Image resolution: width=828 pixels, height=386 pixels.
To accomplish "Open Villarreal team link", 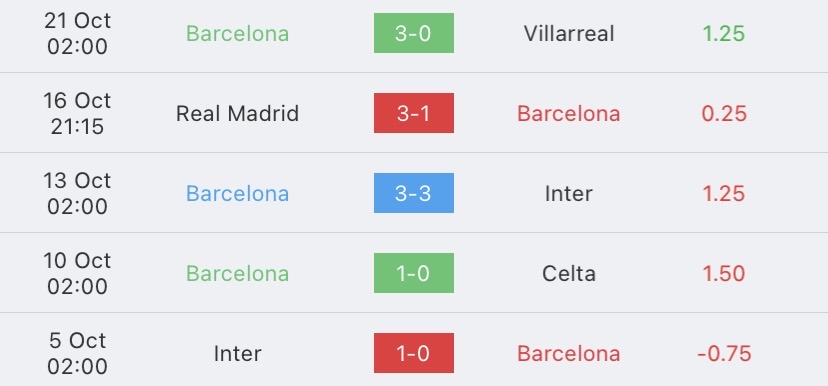I will click(x=569, y=34).
